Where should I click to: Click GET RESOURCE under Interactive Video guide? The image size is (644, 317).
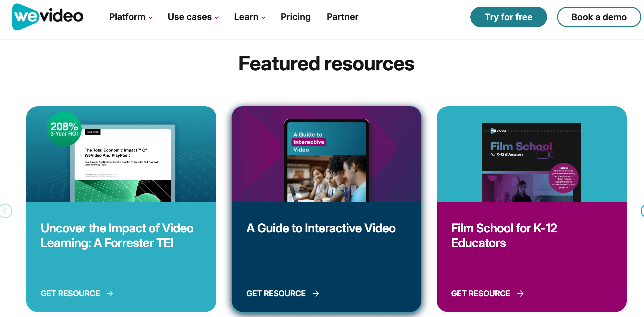[276, 294]
